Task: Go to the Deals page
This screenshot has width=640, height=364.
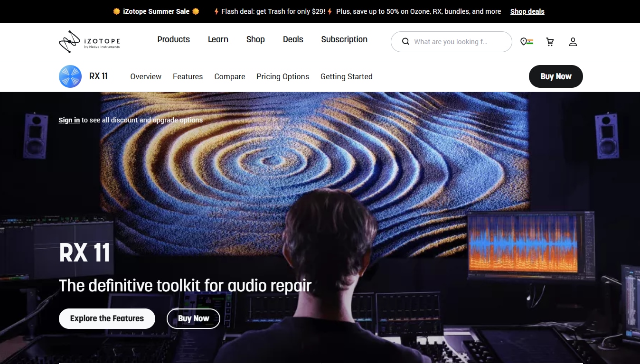Action: point(293,39)
